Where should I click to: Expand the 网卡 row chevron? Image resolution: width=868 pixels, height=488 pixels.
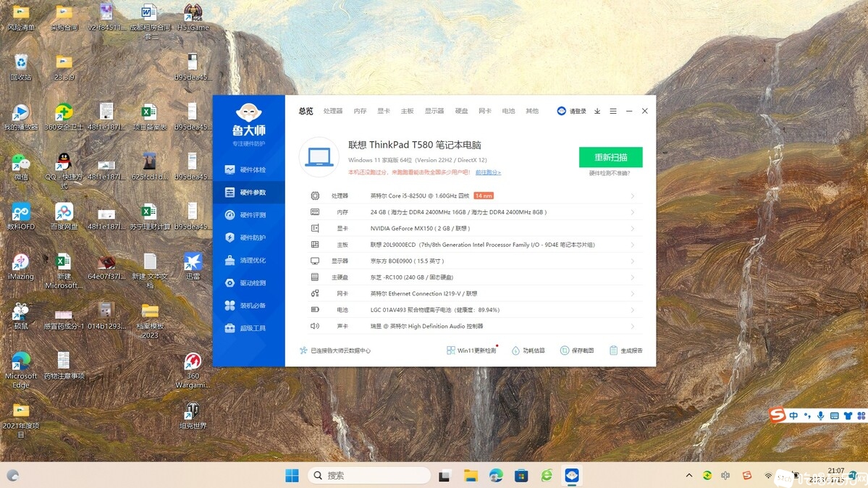[632, 293]
